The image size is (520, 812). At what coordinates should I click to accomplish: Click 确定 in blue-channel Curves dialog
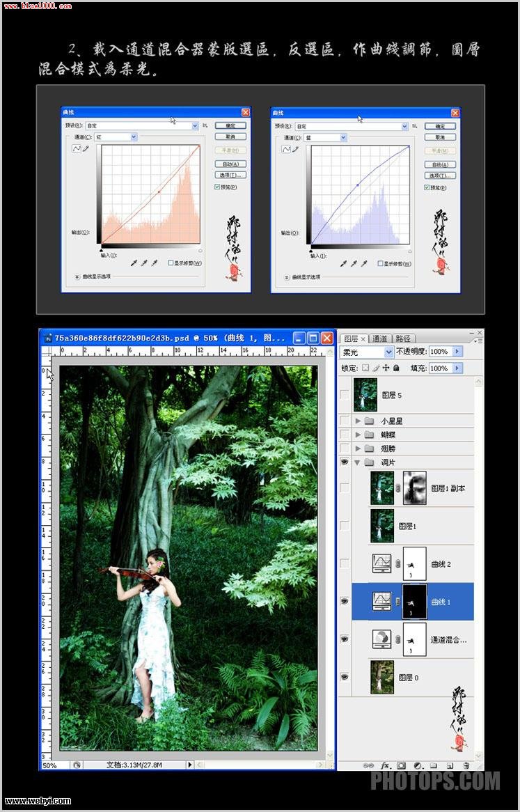tap(441, 126)
